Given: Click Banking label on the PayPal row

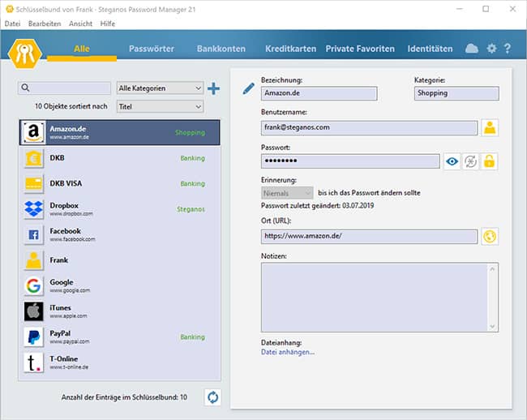Looking at the screenshot, I should point(193,337).
